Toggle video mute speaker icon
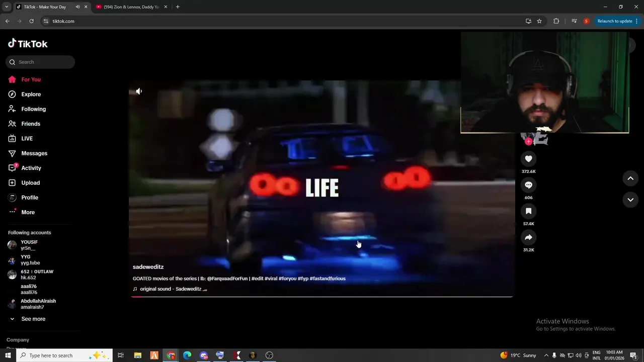Viewport: 644px width, 362px height. (139, 91)
